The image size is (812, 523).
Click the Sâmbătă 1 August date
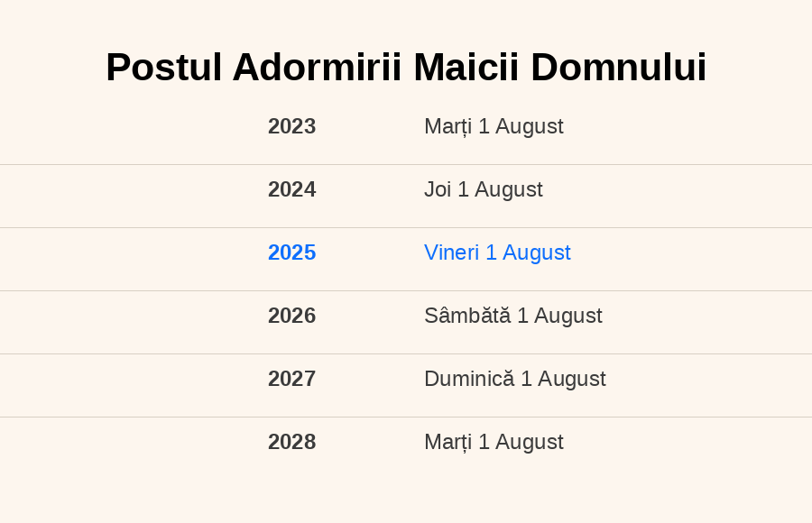(513, 316)
